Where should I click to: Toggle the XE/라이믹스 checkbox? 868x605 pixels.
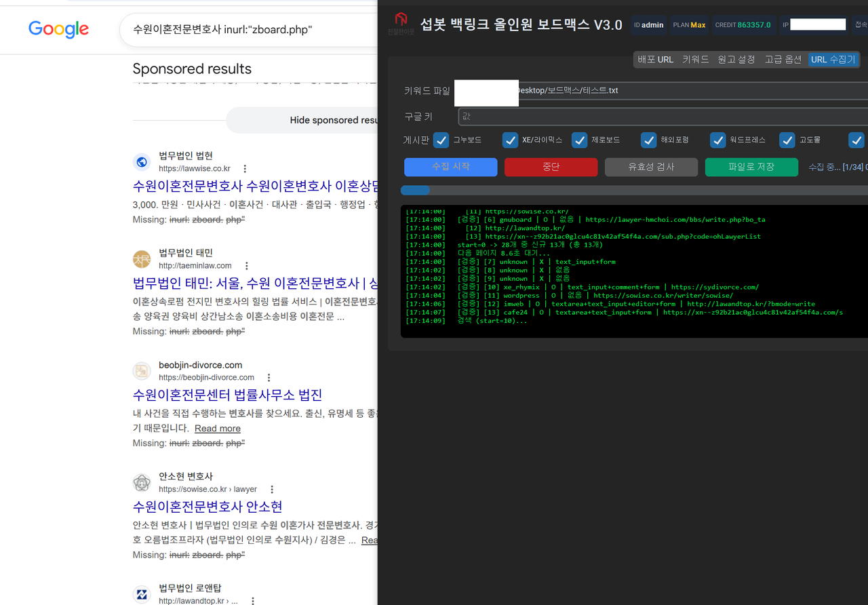point(510,140)
